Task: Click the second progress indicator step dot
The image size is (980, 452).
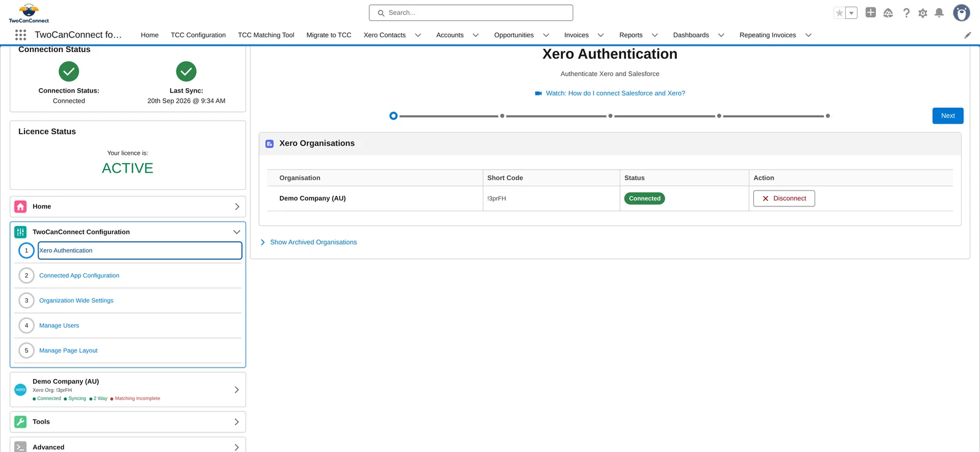Action: (x=502, y=116)
